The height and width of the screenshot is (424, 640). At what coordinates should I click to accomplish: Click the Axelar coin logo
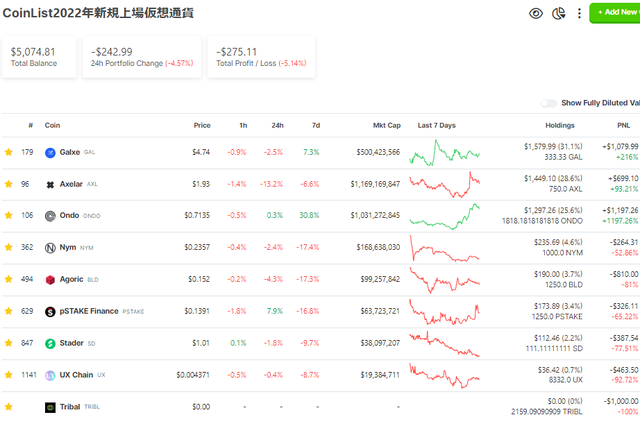(x=50, y=185)
